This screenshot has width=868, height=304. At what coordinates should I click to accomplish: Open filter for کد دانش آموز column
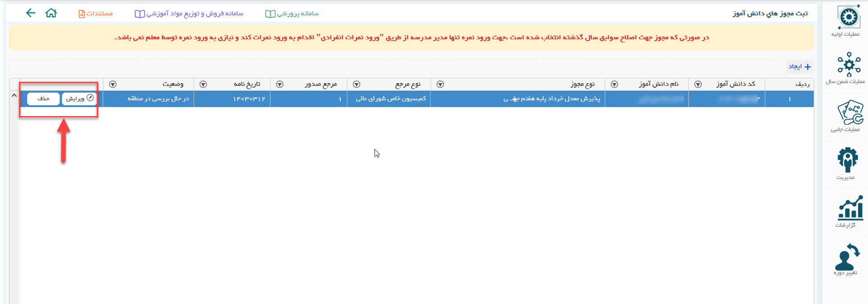coord(698,84)
